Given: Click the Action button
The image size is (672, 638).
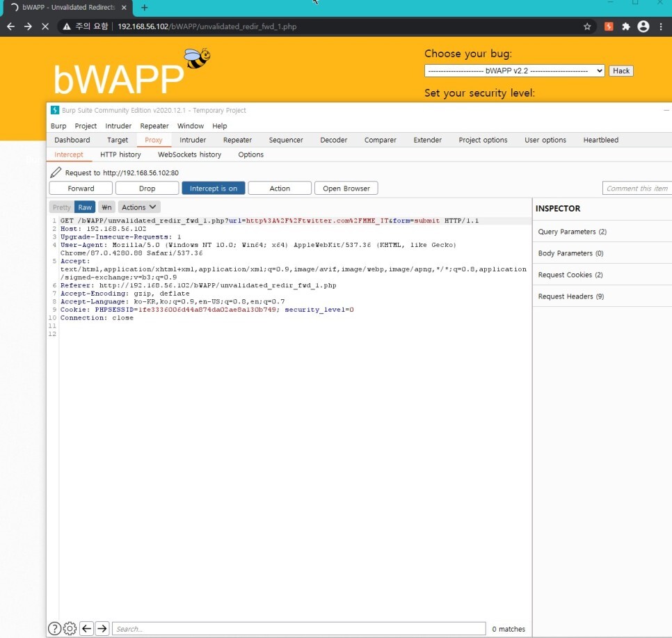Looking at the screenshot, I should [280, 189].
